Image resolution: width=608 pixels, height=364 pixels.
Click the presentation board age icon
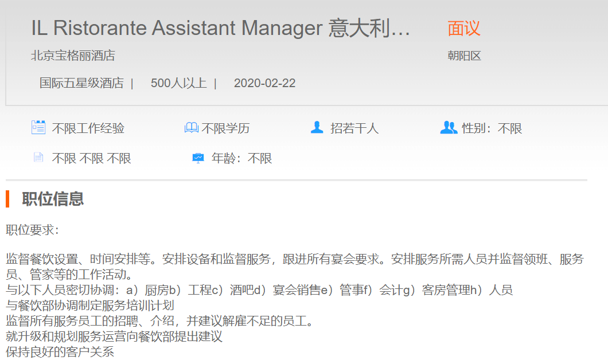198,158
